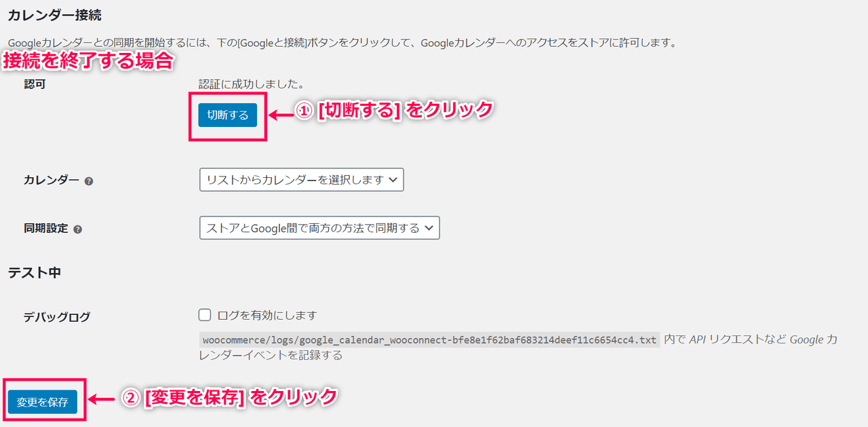The height and width of the screenshot is (427, 868).
Task: Click help icon next to カレンダー label
Action: click(89, 181)
